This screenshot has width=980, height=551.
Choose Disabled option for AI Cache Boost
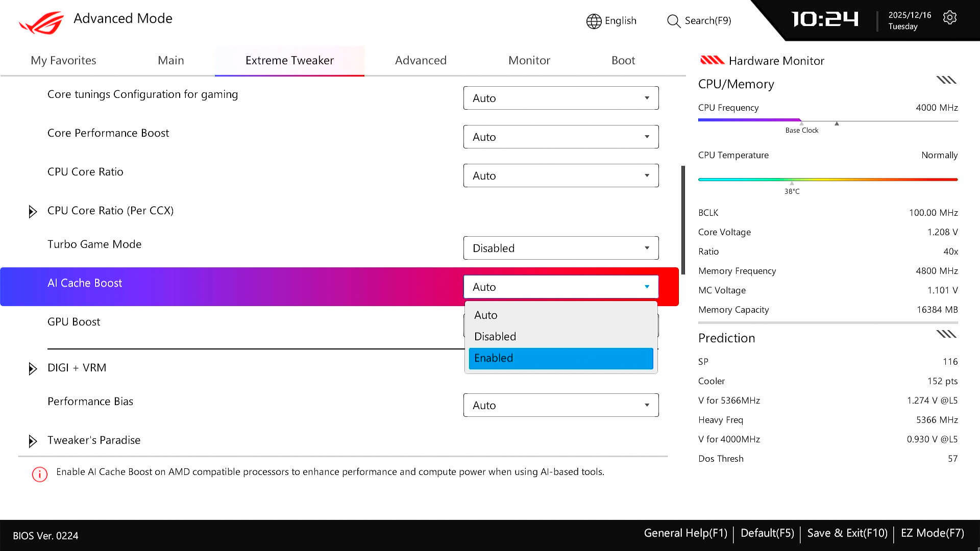tap(560, 337)
